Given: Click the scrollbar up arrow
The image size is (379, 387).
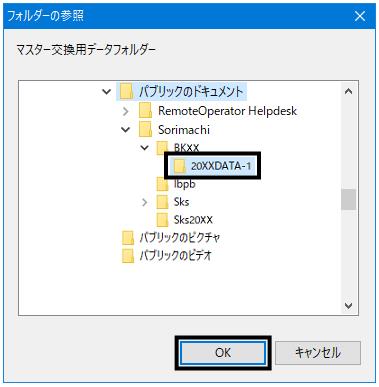Looking at the screenshot, I should tap(349, 91).
